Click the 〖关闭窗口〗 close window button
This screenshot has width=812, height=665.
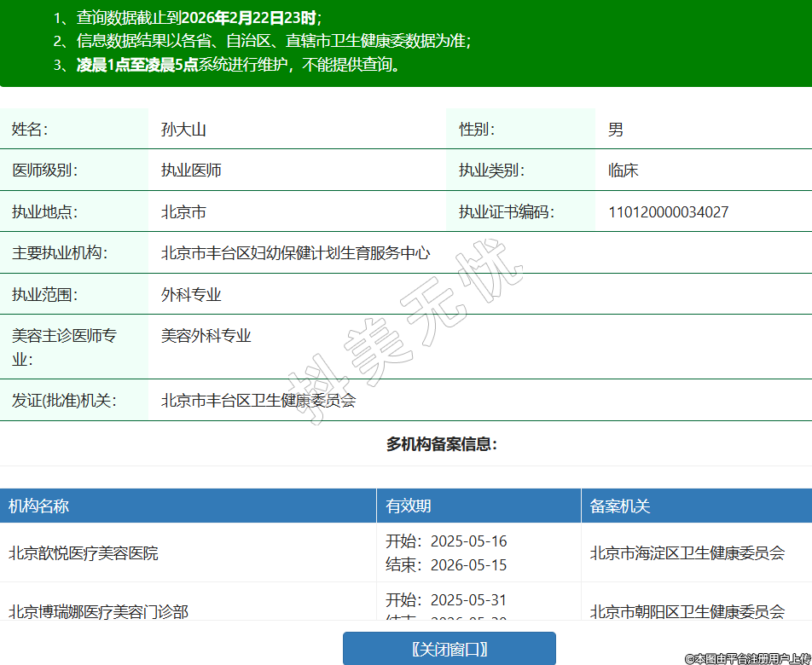[x=449, y=649]
